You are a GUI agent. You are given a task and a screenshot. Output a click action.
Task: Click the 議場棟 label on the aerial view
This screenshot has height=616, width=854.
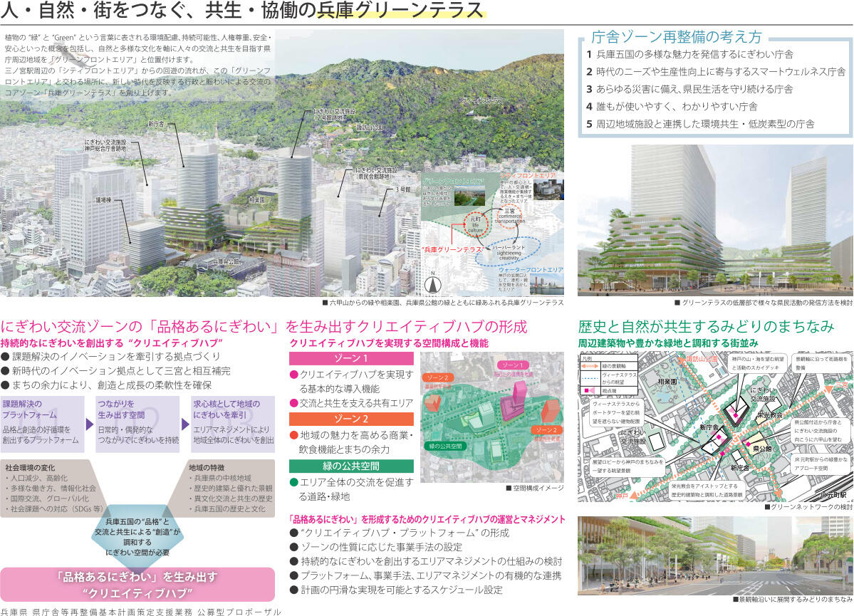click(x=103, y=200)
